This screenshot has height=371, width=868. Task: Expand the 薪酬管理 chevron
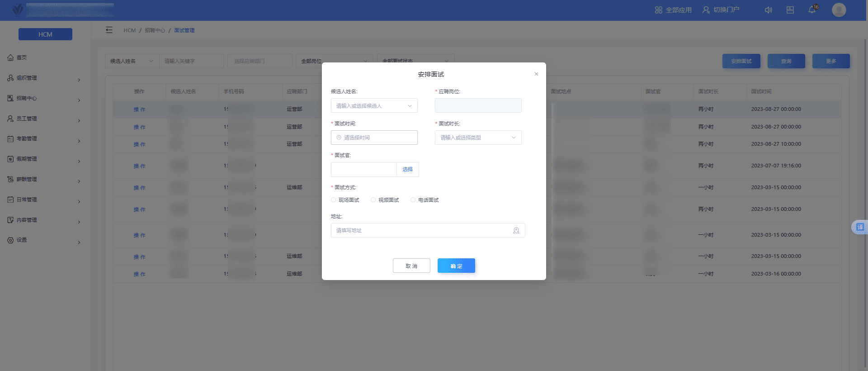point(79,181)
